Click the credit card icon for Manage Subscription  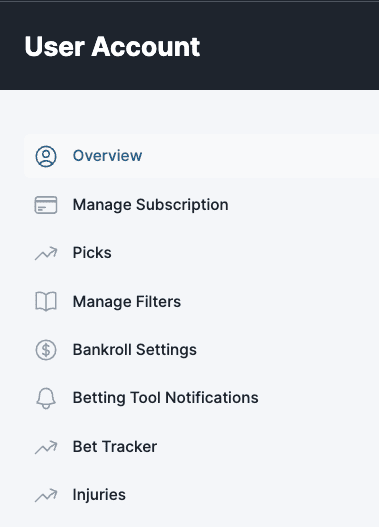tap(46, 205)
